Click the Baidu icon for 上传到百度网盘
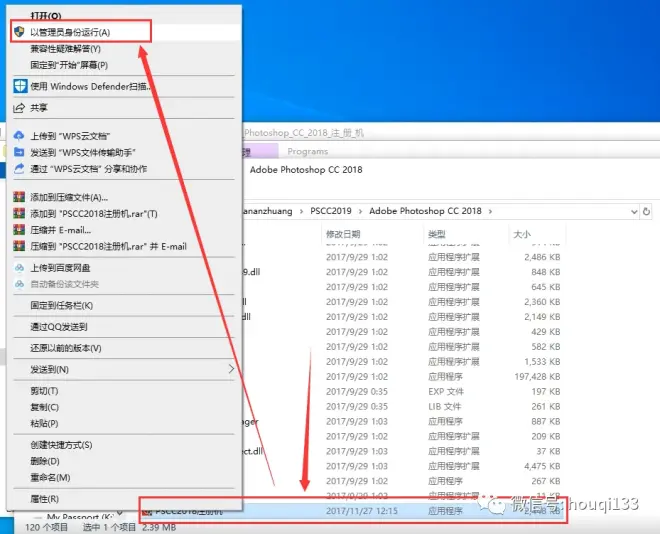The width and height of the screenshot is (660, 534). pyautogui.click(x=19, y=268)
